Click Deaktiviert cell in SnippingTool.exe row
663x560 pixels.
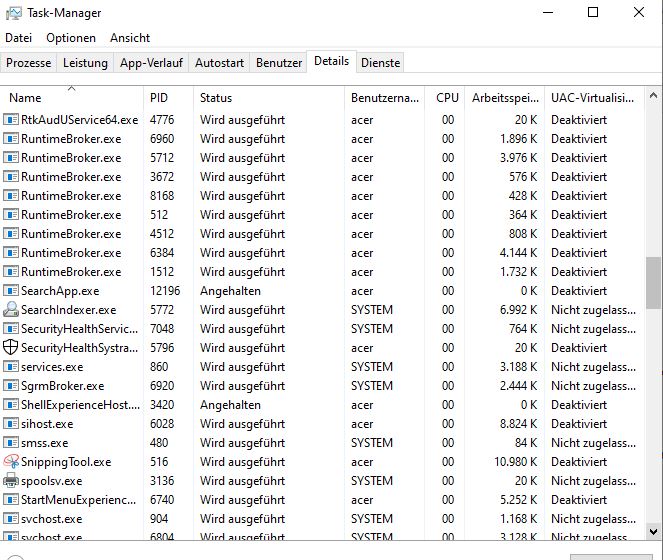coord(579,462)
